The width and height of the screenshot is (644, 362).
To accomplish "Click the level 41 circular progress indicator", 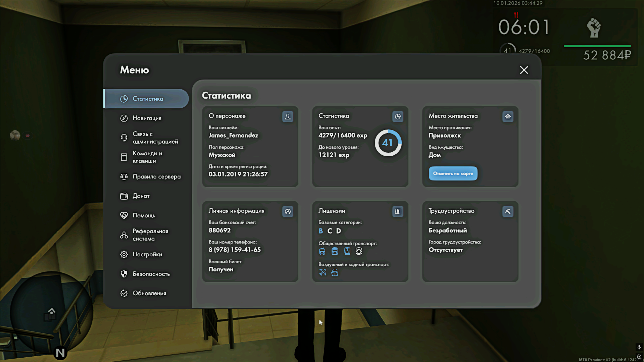I will (388, 143).
